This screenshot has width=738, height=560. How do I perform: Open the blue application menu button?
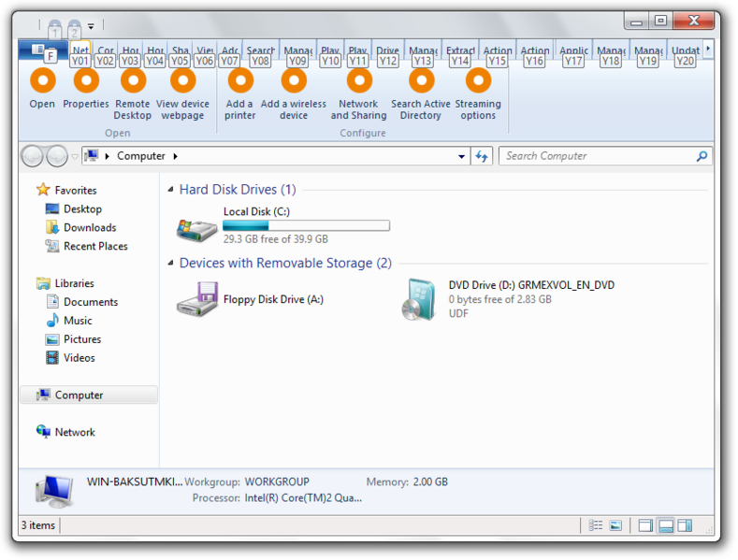tap(42, 50)
